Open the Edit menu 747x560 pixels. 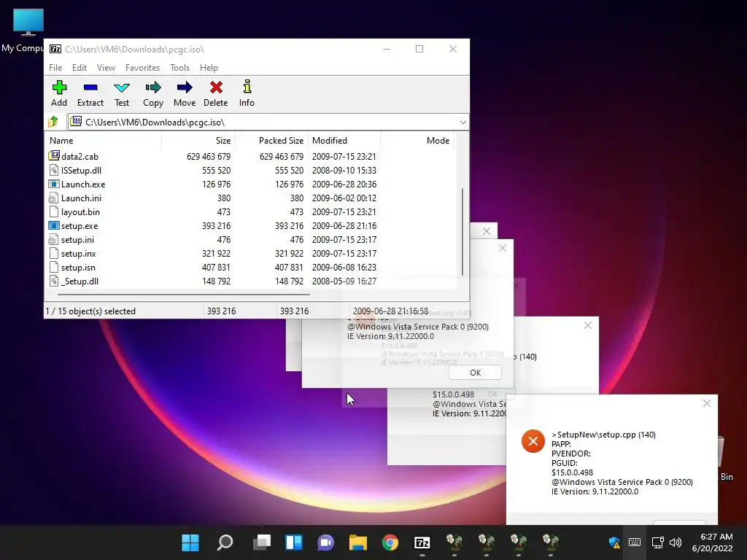pyautogui.click(x=79, y=68)
